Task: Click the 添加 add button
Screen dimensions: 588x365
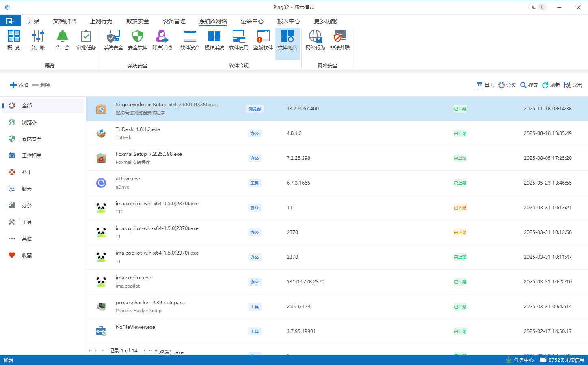Action: [x=19, y=85]
